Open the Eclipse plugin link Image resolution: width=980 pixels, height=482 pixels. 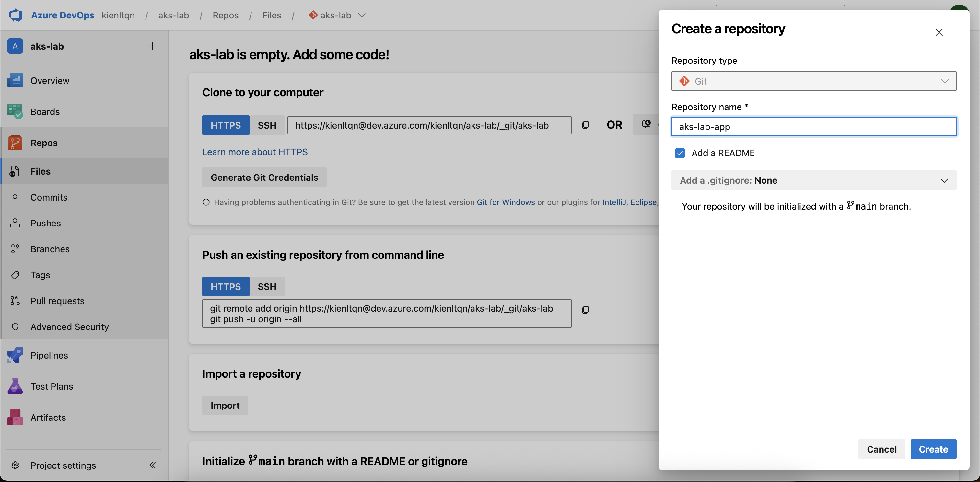[643, 202]
